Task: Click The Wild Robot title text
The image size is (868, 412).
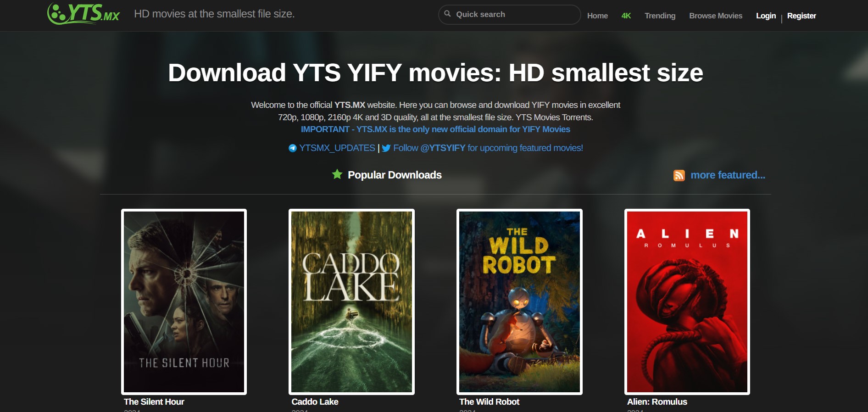Action: click(489, 402)
